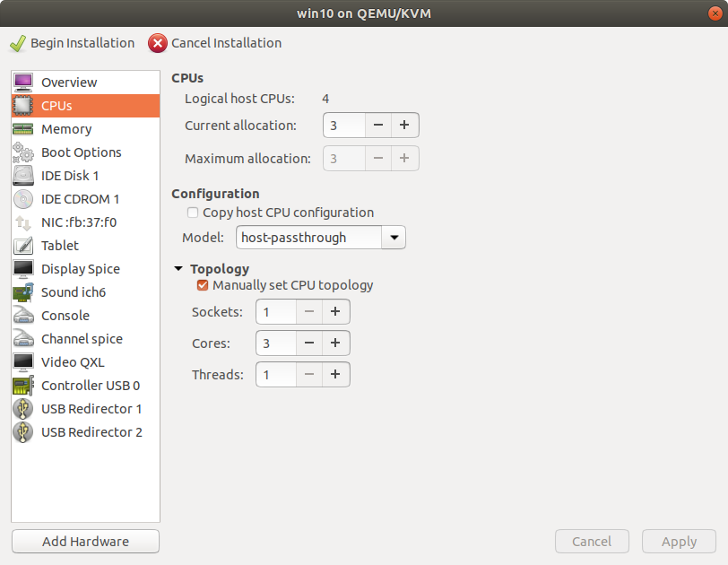Enable Copy host CPU configuration checkbox
This screenshot has height=565, width=728.
193,213
